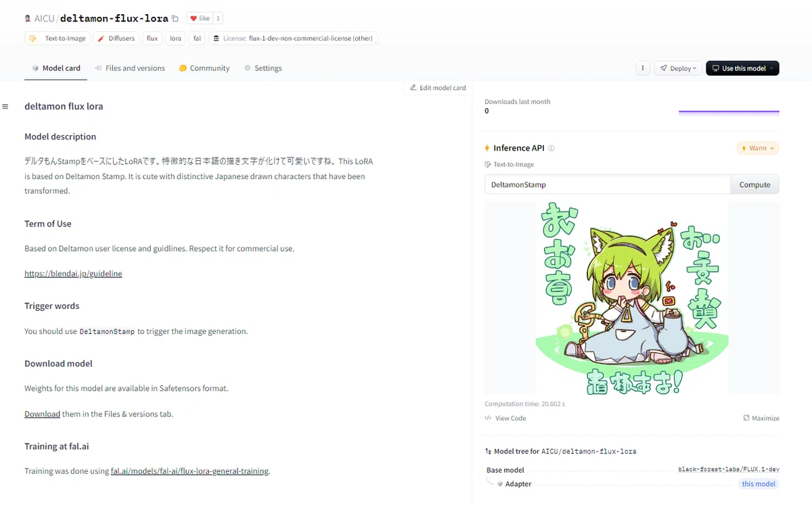Maximize the inference widget
812x505 pixels.
coord(761,418)
